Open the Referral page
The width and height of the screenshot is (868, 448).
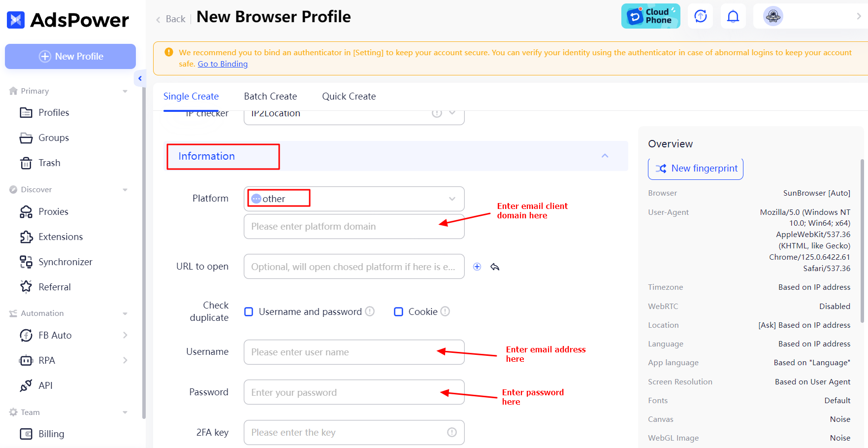[x=55, y=287]
